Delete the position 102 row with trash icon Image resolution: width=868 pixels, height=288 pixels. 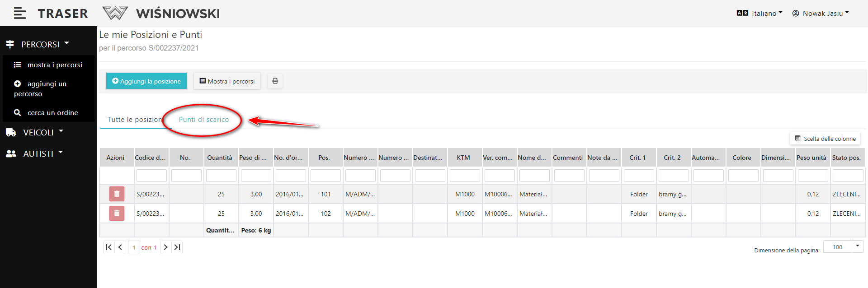pos(117,214)
